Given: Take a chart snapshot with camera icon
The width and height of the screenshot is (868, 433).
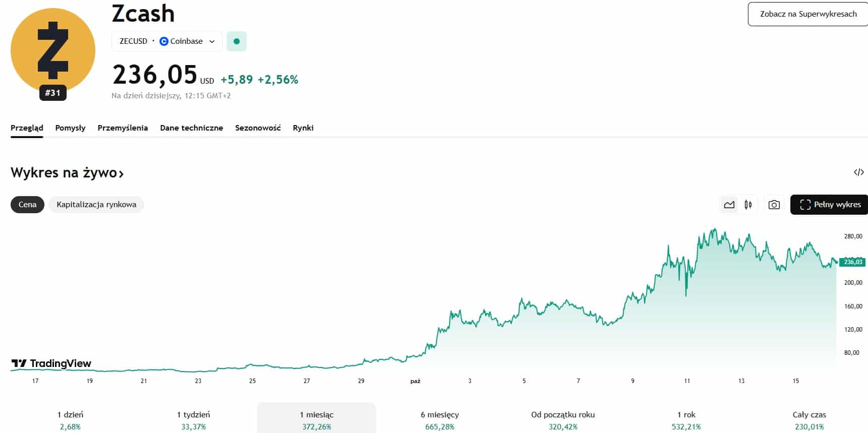Looking at the screenshot, I should pos(774,205).
